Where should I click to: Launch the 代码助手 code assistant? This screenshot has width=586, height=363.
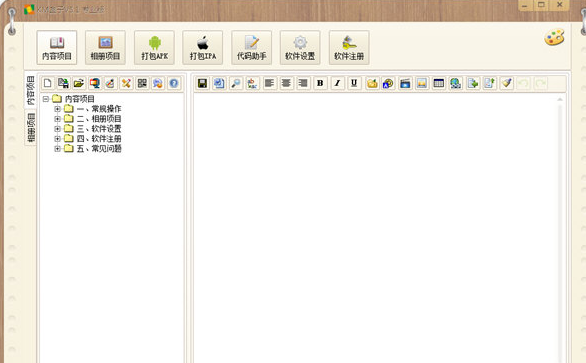[x=252, y=47]
